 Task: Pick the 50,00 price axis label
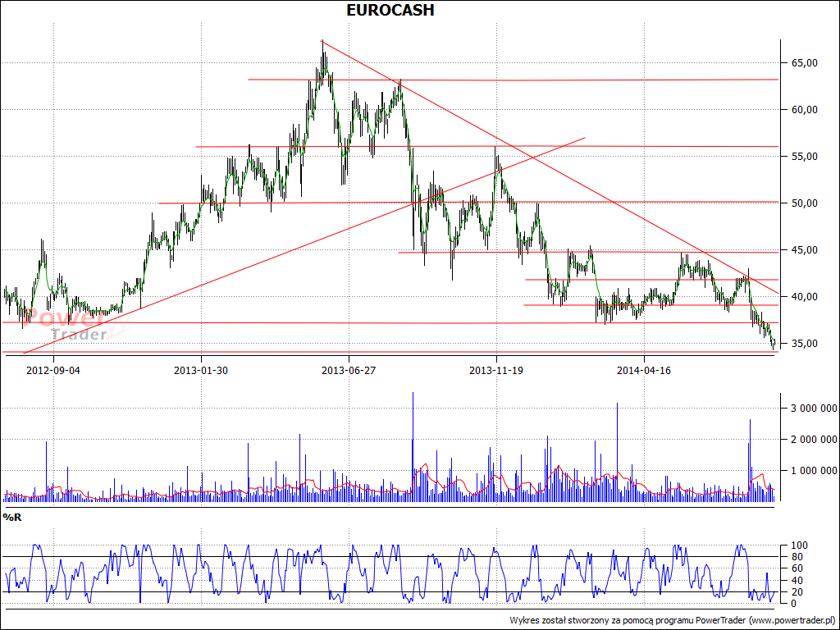[805, 203]
